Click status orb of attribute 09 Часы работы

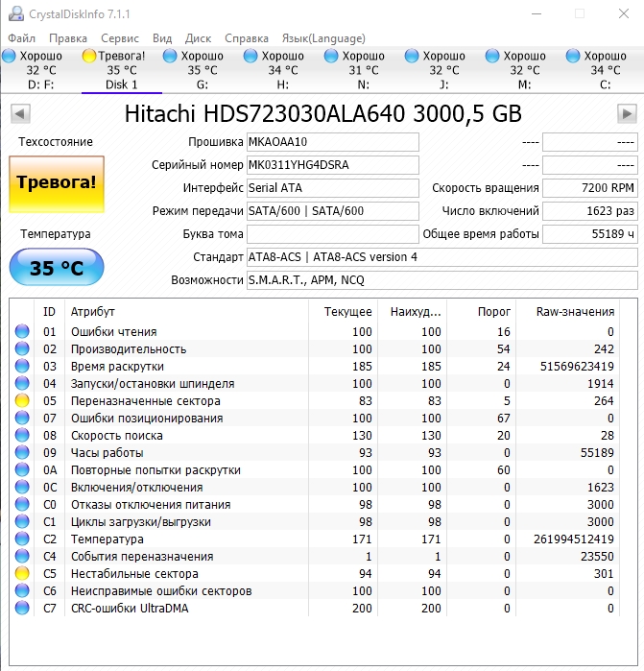pos(22,453)
